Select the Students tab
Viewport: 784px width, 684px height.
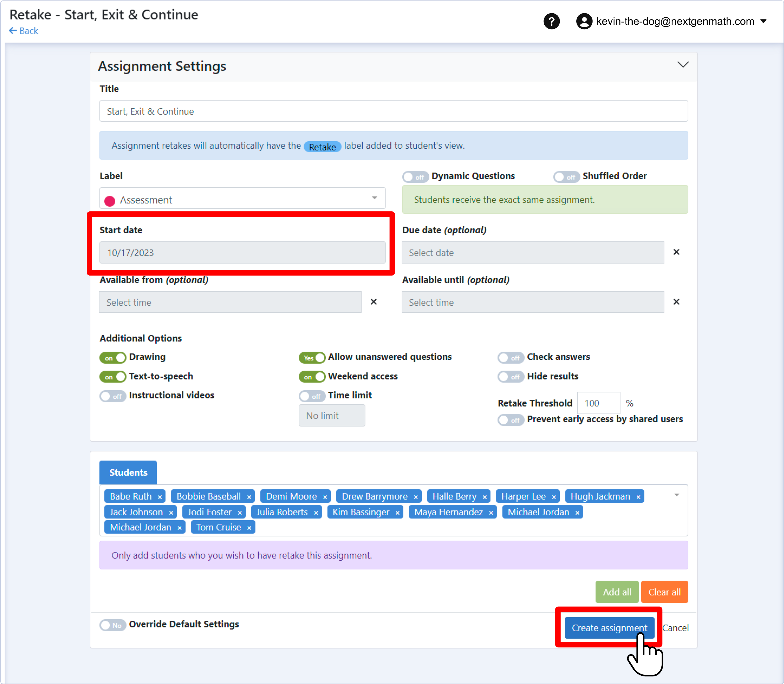128,473
